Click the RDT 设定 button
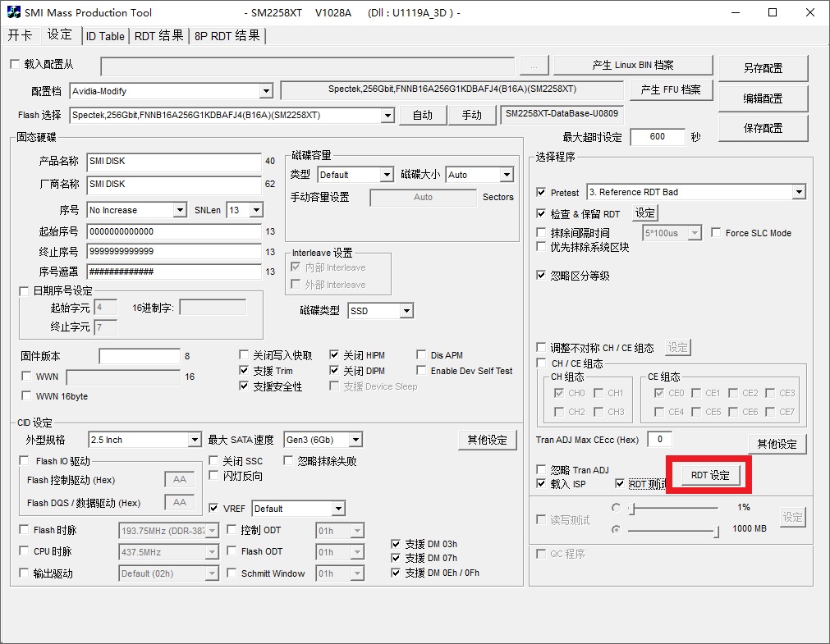This screenshot has height=644, width=830. tap(710, 475)
